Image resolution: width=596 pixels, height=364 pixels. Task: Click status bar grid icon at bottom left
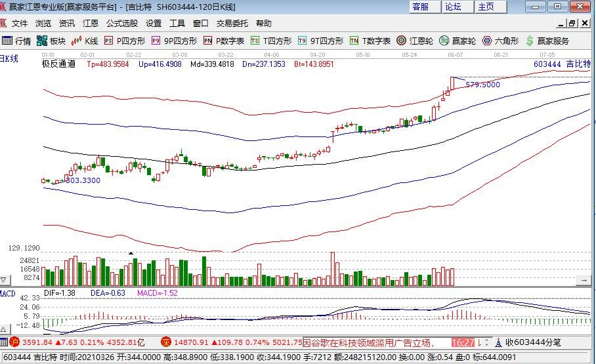(x=4, y=342)
